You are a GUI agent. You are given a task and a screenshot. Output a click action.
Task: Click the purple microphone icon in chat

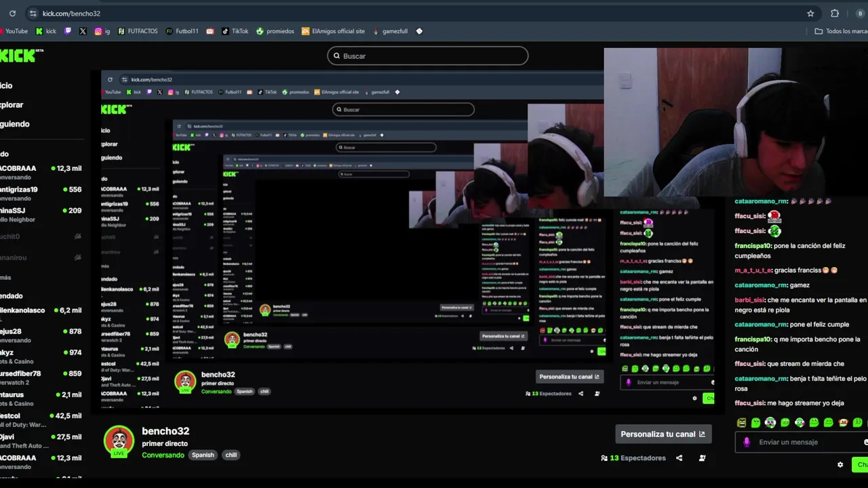point(747,442)
